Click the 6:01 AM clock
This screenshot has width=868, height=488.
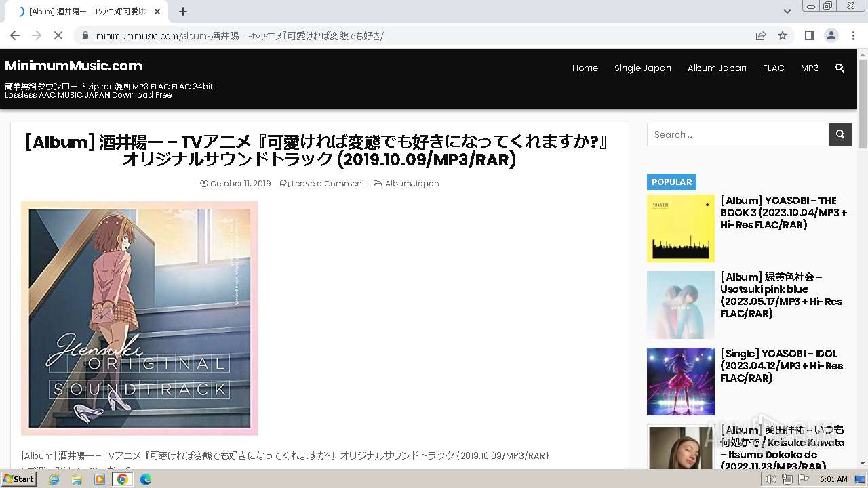(x=833, y=479)
